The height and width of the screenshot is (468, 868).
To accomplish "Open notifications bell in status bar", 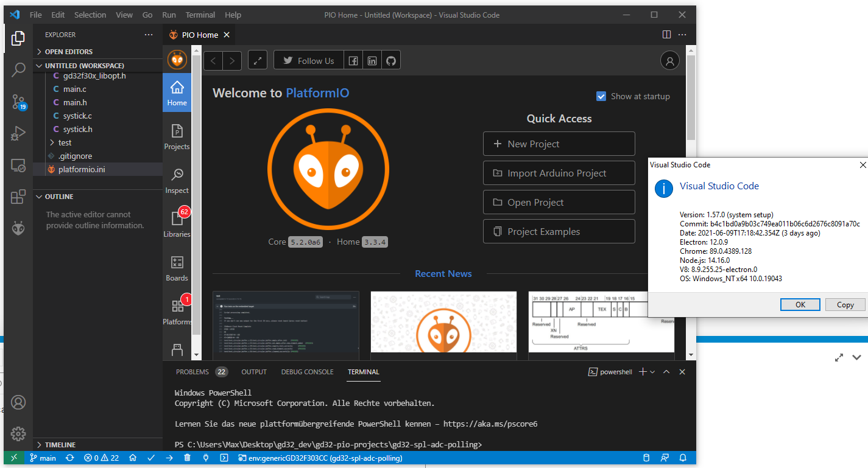I will tap(683, 458).
